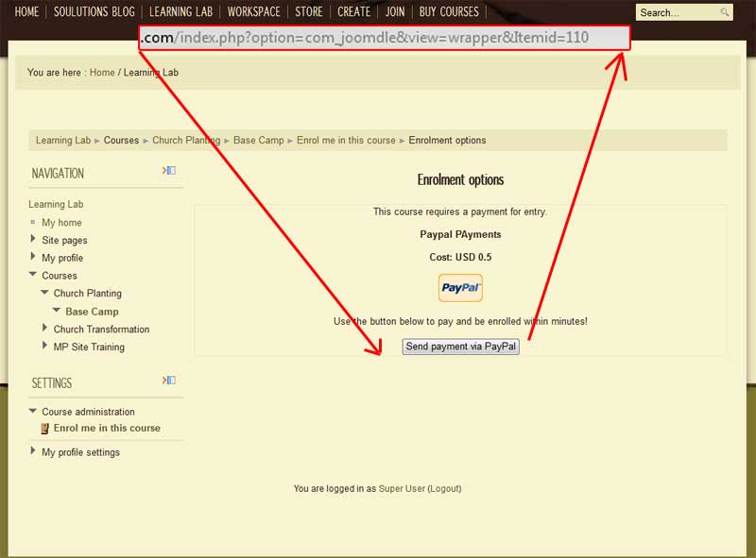
Task: Expand the Site pages tree node
Action: (x=34, y=240)
